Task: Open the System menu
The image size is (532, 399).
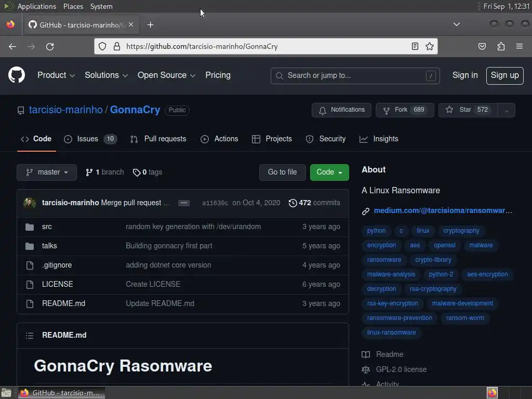Action: click(x=101, y=6)
